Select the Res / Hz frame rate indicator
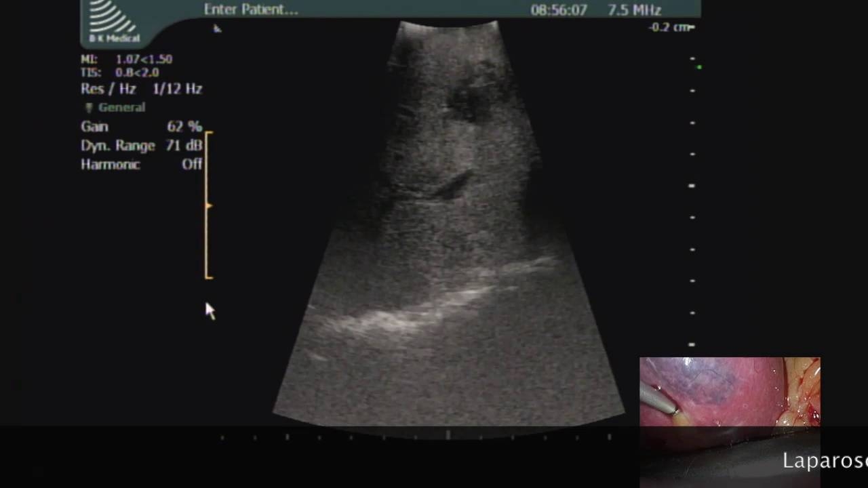Screen dimensions: 868x488 (x=141, y=89)
